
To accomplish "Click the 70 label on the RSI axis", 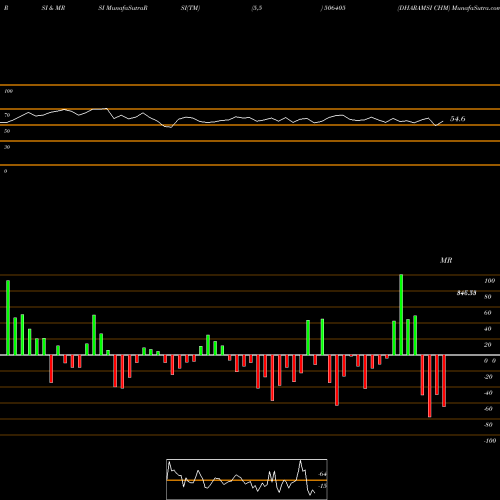I will point(7,115).
